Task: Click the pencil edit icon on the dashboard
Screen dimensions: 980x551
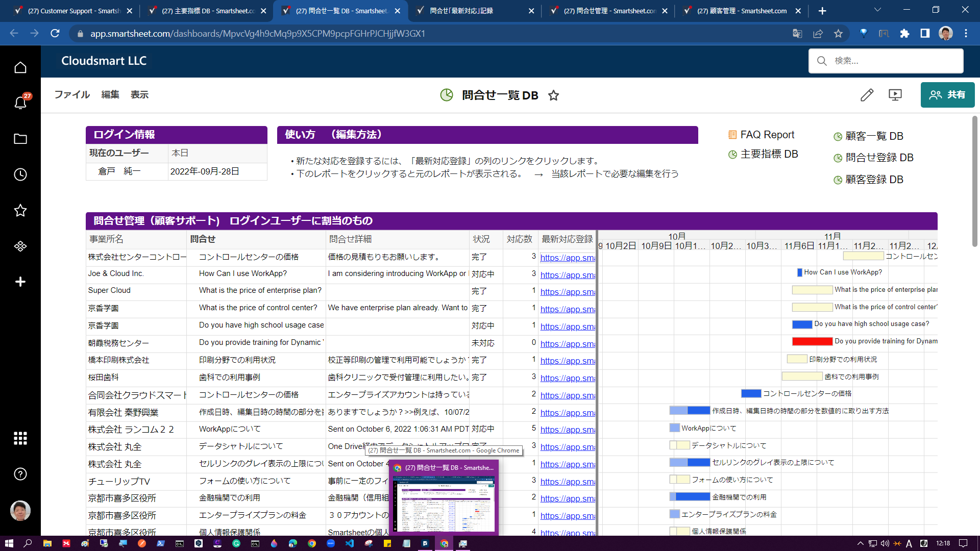Action: coord(866,95)
